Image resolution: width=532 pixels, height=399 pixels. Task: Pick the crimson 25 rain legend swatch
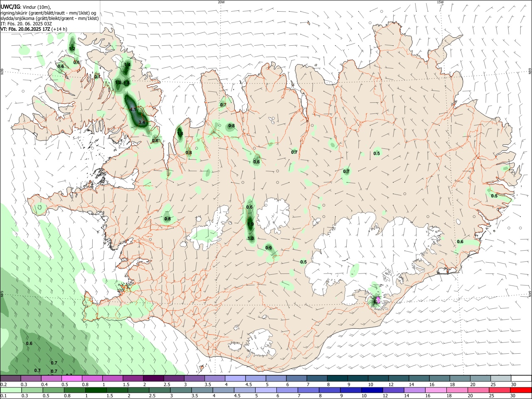(499, 390)
